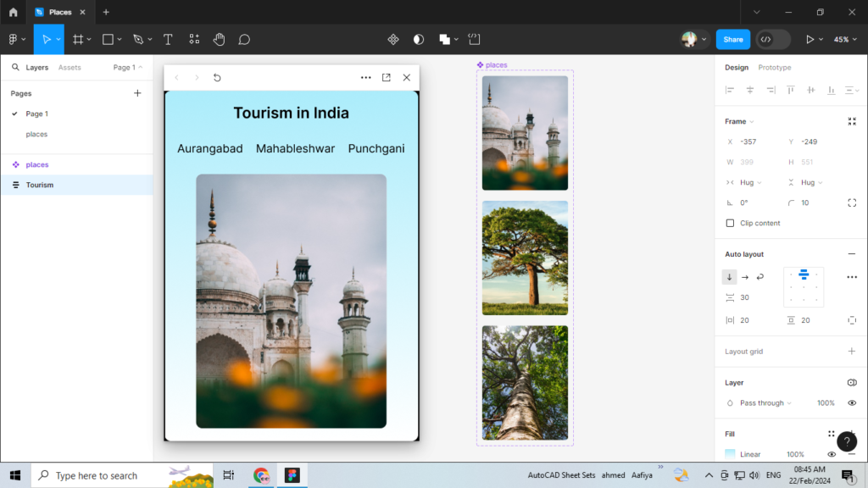
Task: Open the Dev Mode toggle
Action: tap(770, 39)
